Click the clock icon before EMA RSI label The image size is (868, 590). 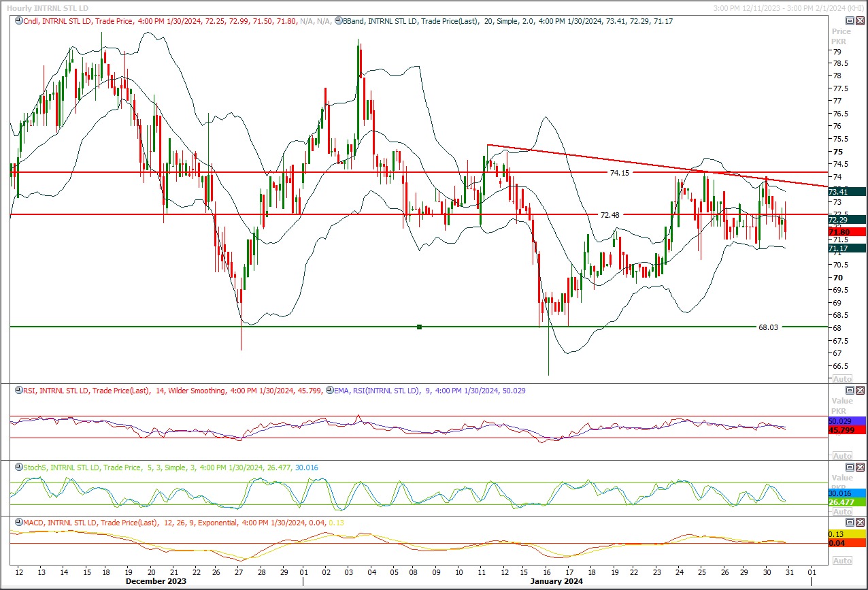329,391
